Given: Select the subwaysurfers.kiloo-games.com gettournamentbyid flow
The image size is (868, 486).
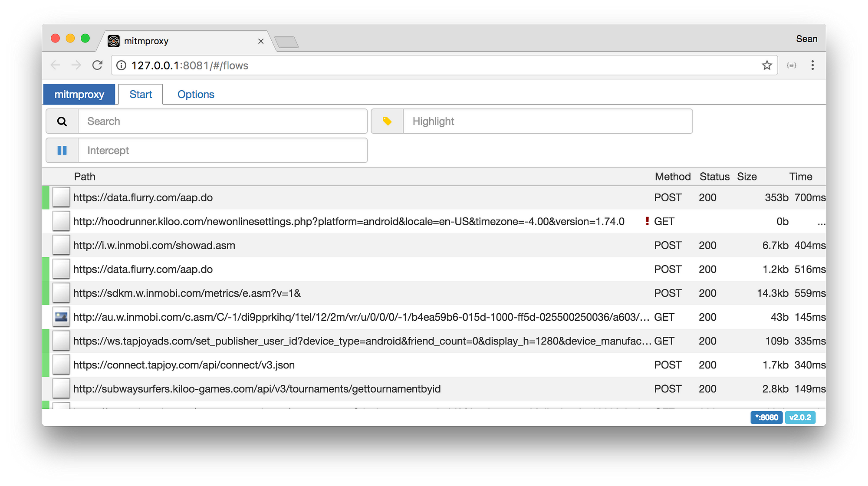Looking at the screenshot, I should point(434,389).
